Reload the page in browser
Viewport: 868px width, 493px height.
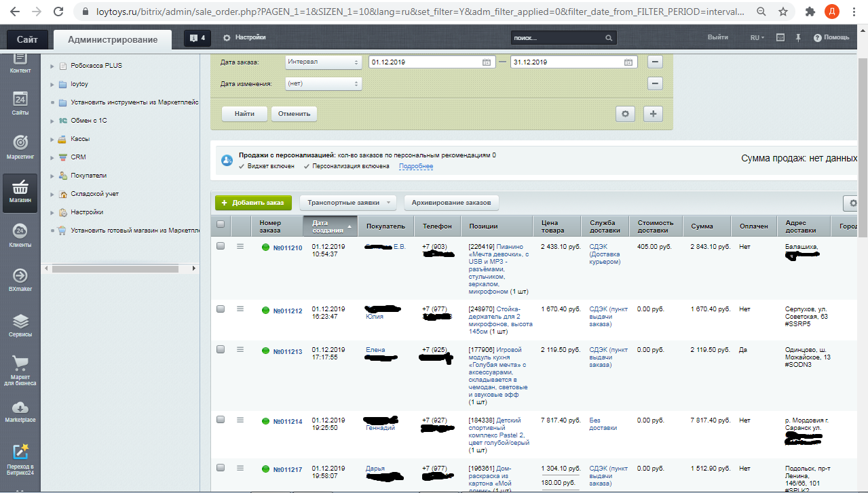[x=59, y=12]
